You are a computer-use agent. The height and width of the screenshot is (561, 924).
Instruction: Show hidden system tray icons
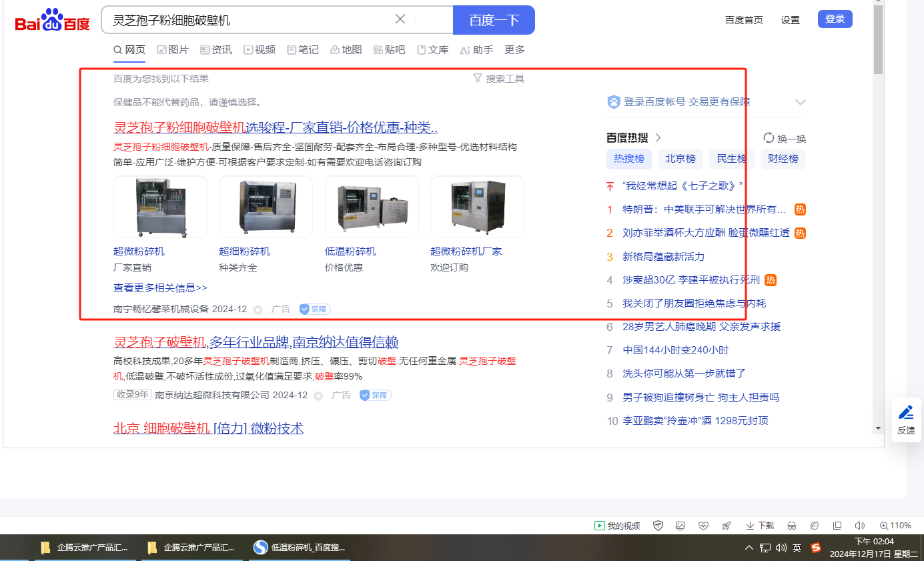click(x=748, y=548)
